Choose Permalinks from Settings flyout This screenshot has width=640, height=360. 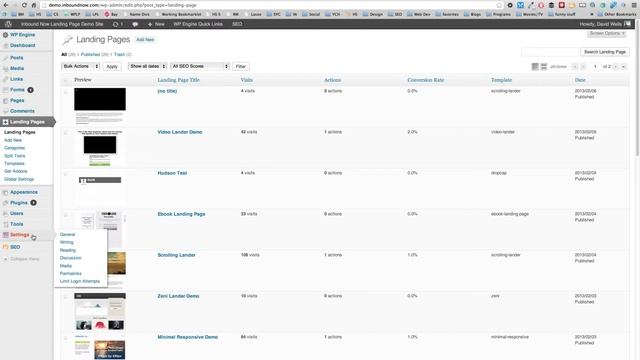71,273
